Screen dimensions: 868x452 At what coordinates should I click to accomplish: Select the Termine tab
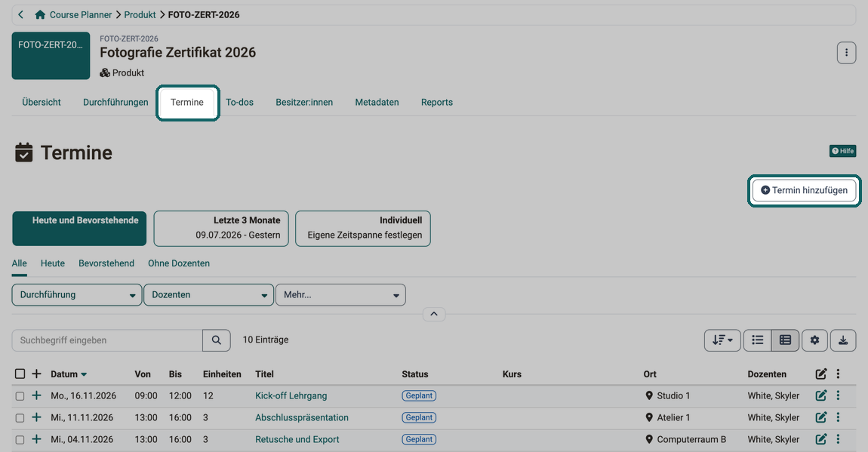187,103
